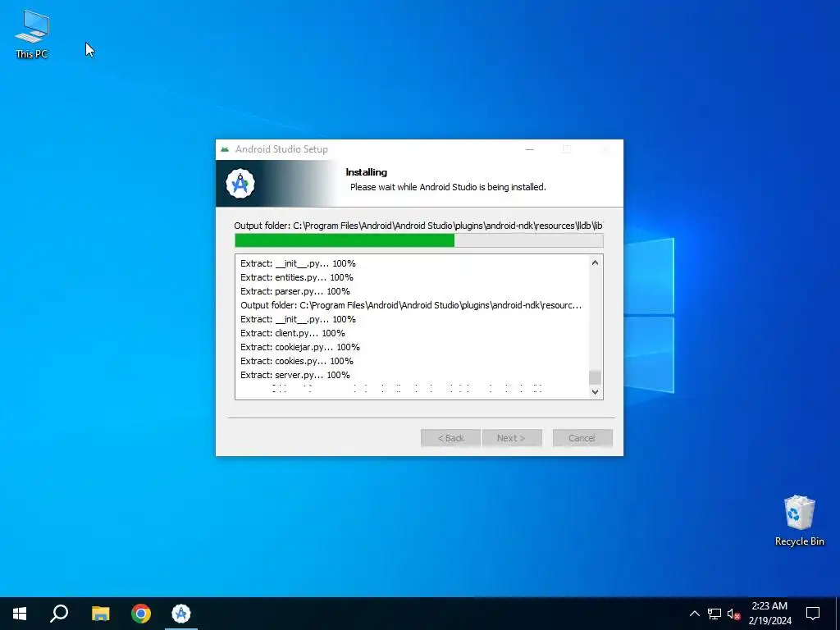Open the notification center icon
Viewport: 840px width, 630px height.
point(813,614)
